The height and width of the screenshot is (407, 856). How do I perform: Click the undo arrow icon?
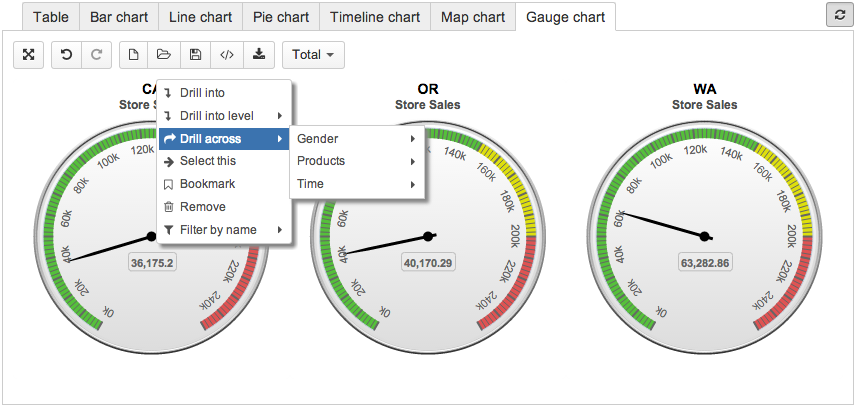(x=67, y=54)
